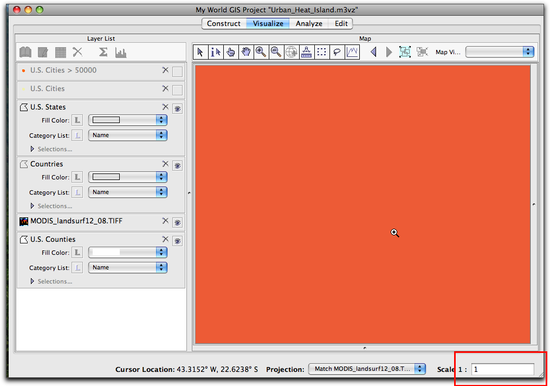Viewport: 550px width, 386px height.
Task: Switch to the Analyze tab
Action: [x=309, y=24]
